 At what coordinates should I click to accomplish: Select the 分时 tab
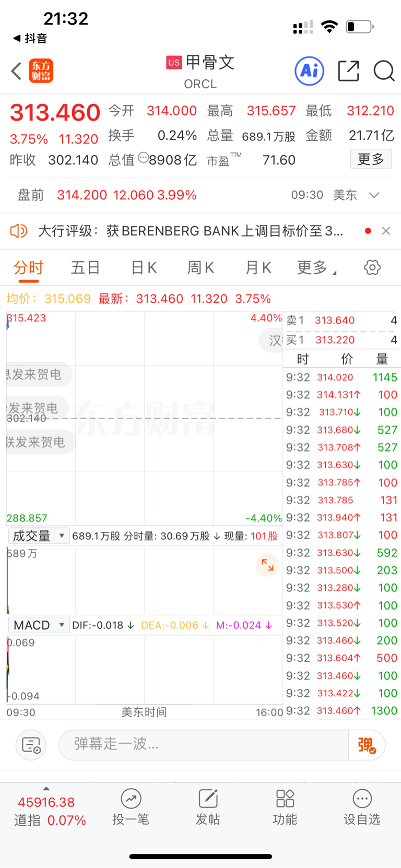(29, 268)
